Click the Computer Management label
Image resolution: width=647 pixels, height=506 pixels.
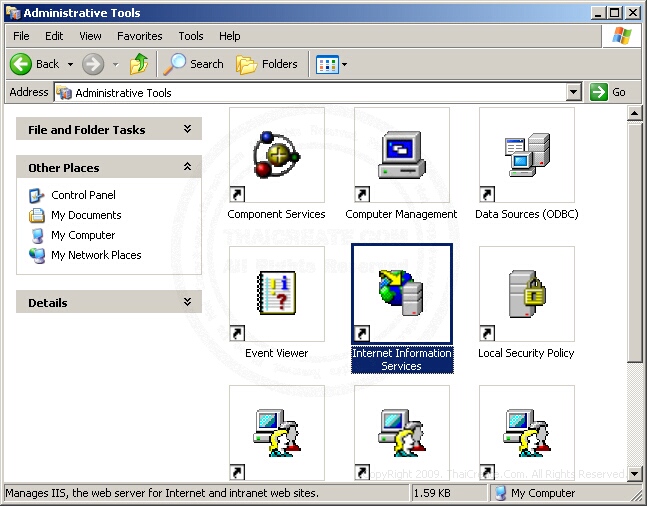click(401, 214)
